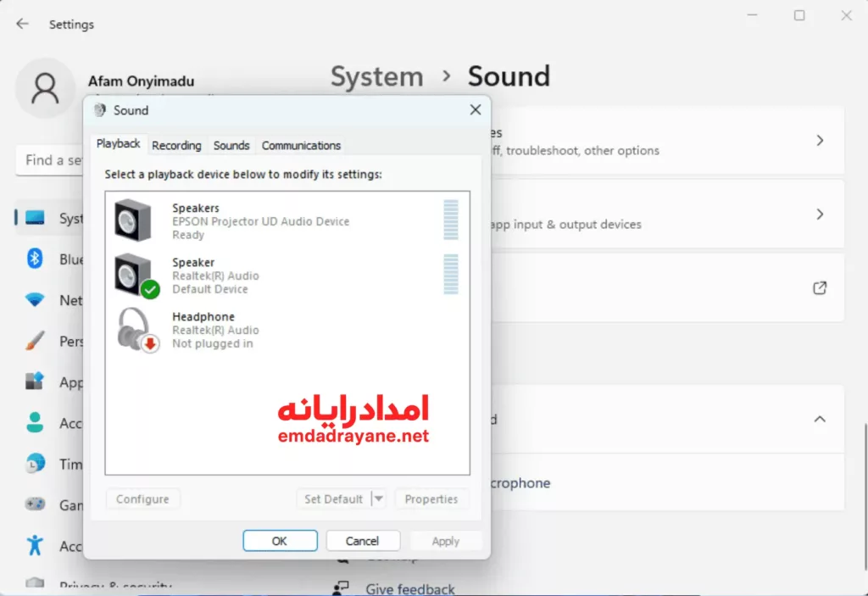Screen dimensions: 868x596
Task: Click the back arrow in Settings
Action: click(x=22, y=24)
